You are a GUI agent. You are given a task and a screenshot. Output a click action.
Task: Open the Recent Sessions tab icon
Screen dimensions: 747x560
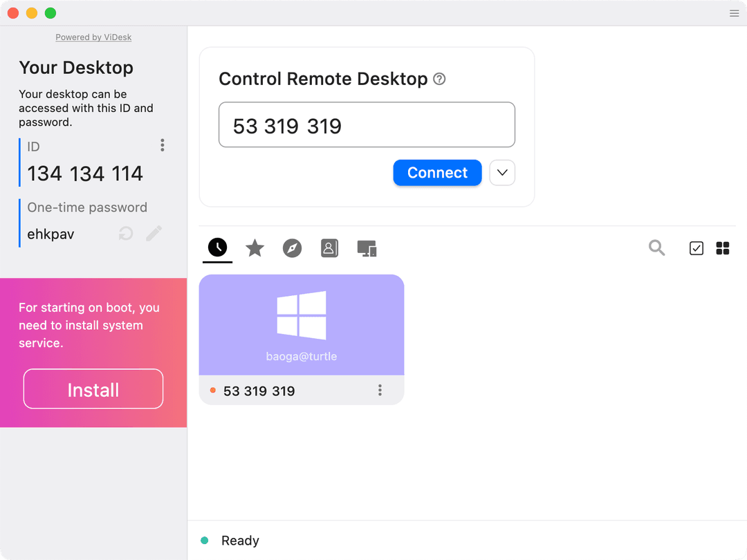click(x=217, y=248)
